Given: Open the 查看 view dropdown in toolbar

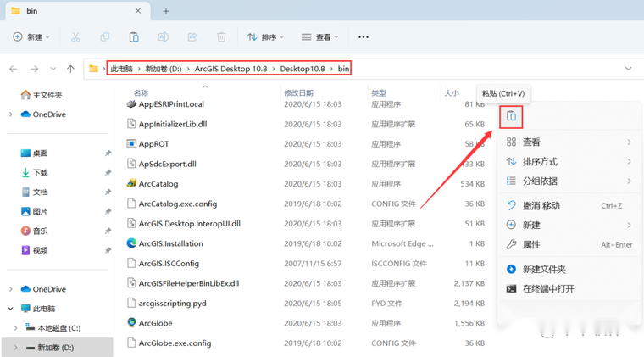Looking at the screenshot, I should click(x=320, y=37).
